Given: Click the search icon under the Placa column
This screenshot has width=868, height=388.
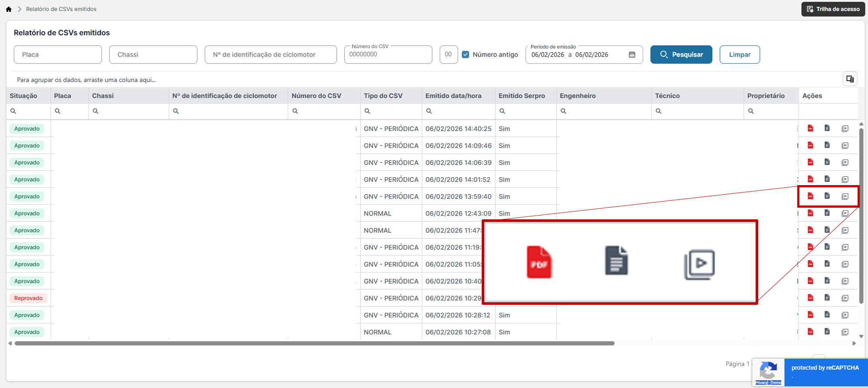Looking at the screenshot, I should (58, 111).
